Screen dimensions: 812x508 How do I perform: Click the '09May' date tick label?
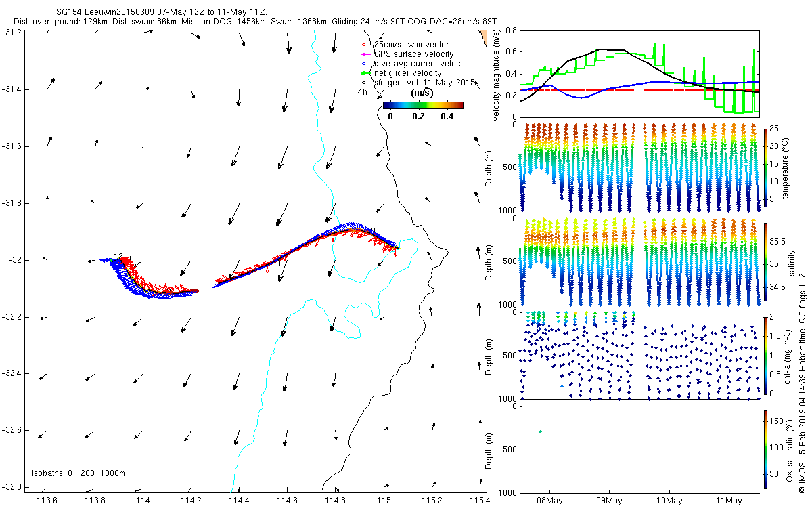pyautogui.click(x=609, y=501)
